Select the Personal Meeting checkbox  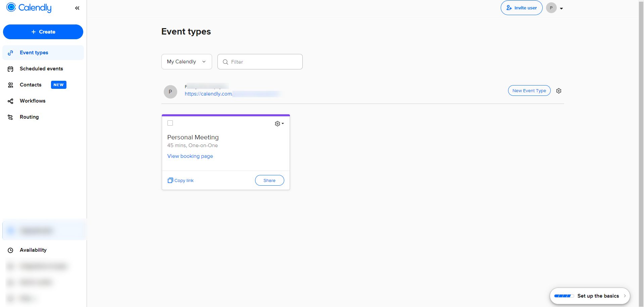point(170,123)
